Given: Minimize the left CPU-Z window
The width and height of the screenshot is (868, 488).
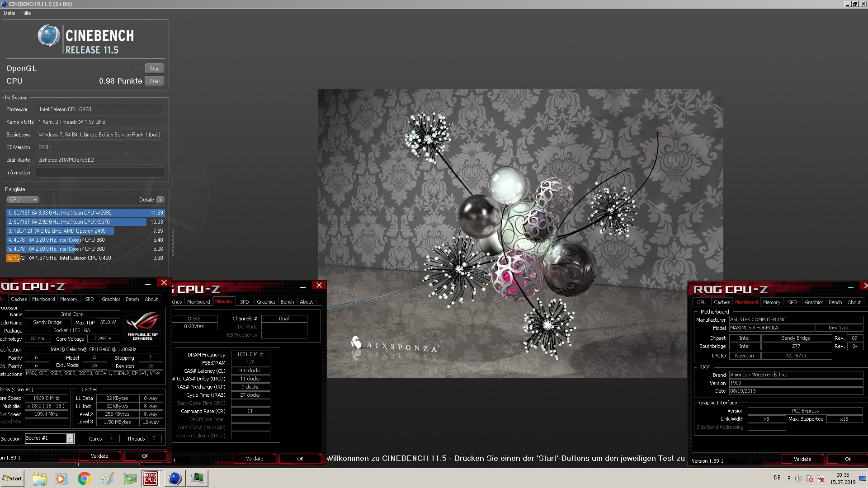Looking at the screenshot, I should 148,285.
